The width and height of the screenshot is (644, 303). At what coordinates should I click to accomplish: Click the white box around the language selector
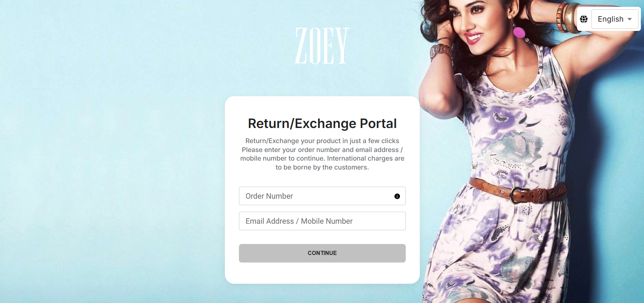(609, 19)
